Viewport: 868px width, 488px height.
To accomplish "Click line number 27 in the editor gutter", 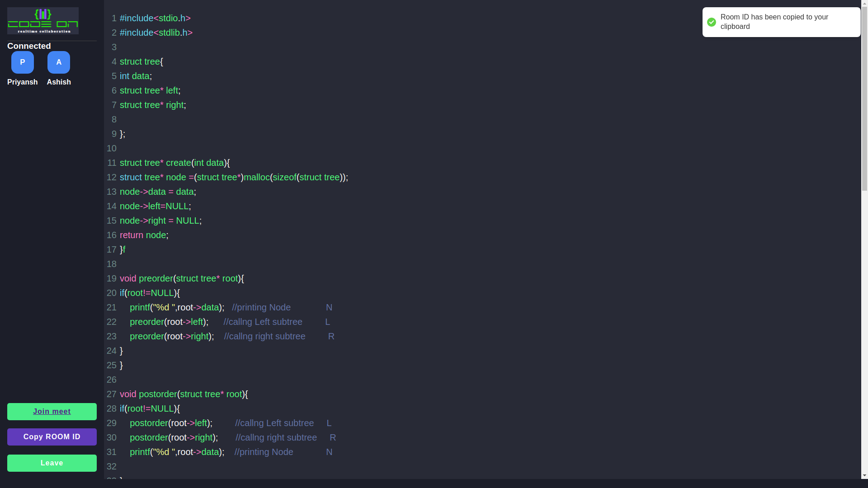I will [111, 394].
